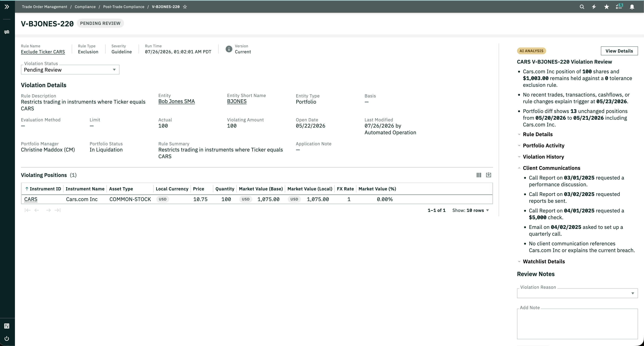Go to first page of positions table
The image size is (644, 346).
point(27,210)
